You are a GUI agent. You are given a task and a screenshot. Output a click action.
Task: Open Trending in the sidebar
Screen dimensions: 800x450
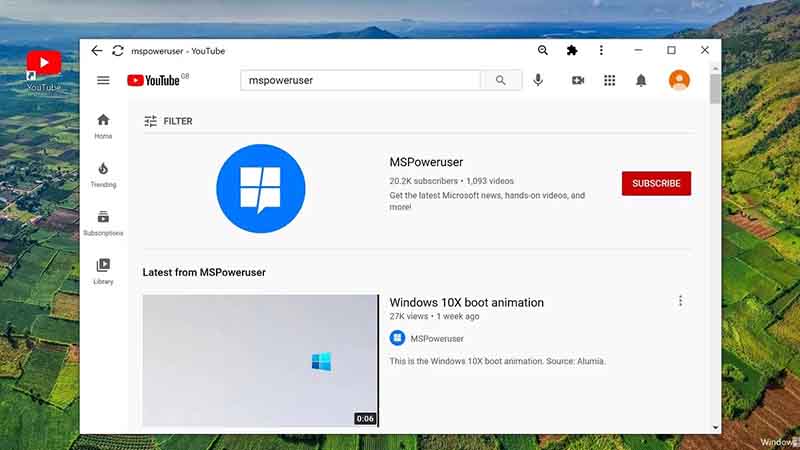pyautogui.click(x=103, y=174)
